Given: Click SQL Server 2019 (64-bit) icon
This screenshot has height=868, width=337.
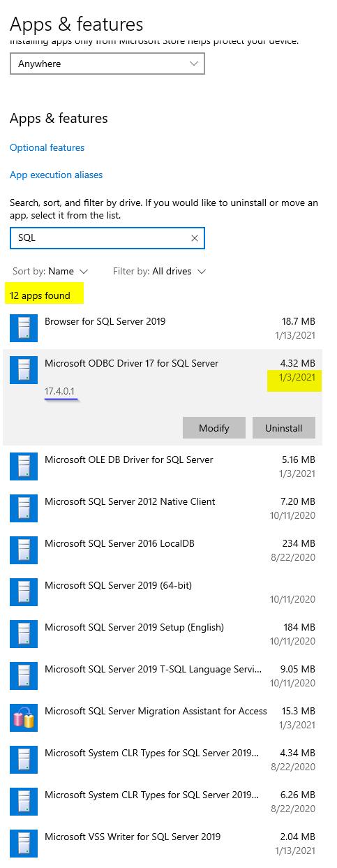Looking at the screenshot, I should click(x=24, y=592).
